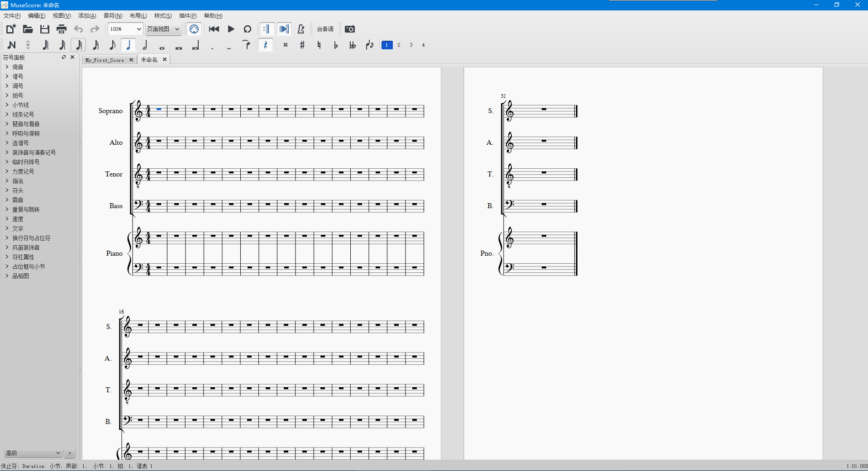
Task: Toggle the tie button
Action: (x=246, y=45)
